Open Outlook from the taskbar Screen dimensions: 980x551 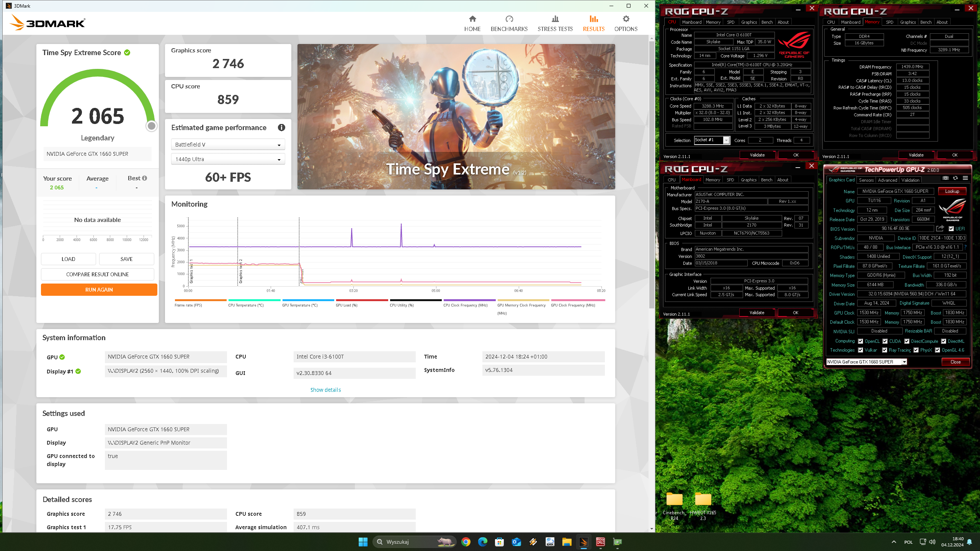516,542
